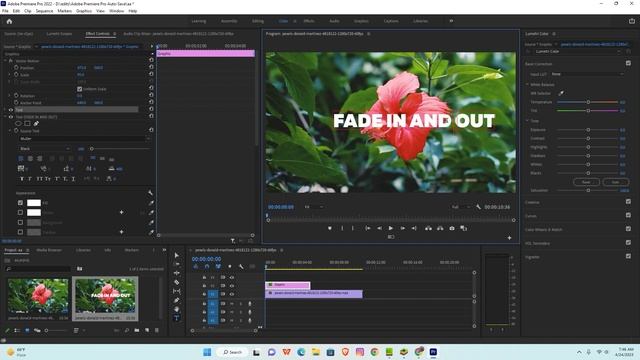Click Go to Out point button

tap(414, 228)
